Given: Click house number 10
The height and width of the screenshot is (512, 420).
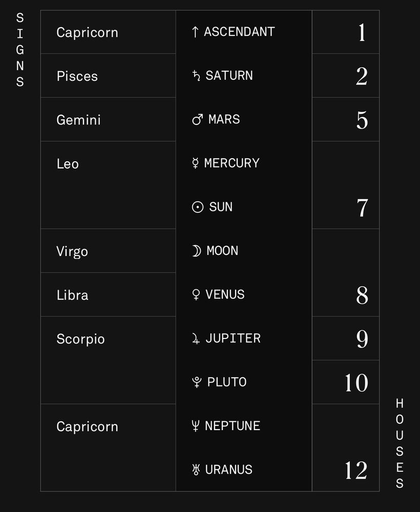Looking at the screenshot, I should [x=356, y=382].
